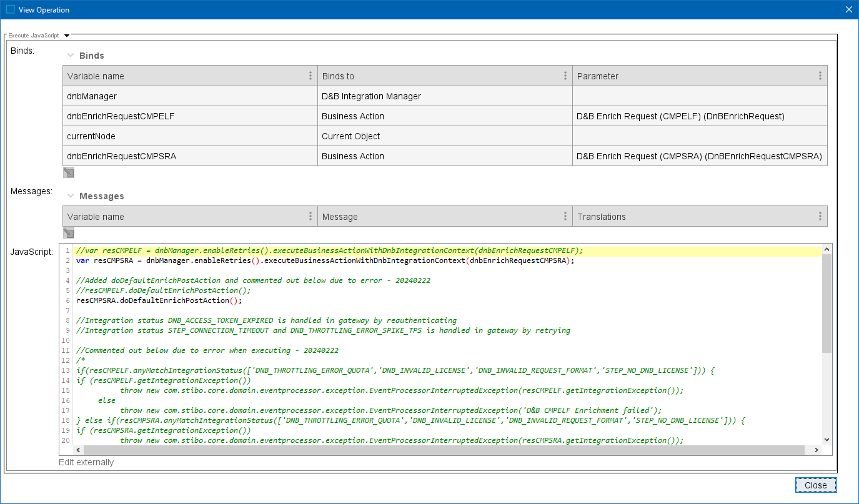
Task: Open the Execute JavaScript operation dropdown
Action: pyautogui.click(x=67, y=36)
